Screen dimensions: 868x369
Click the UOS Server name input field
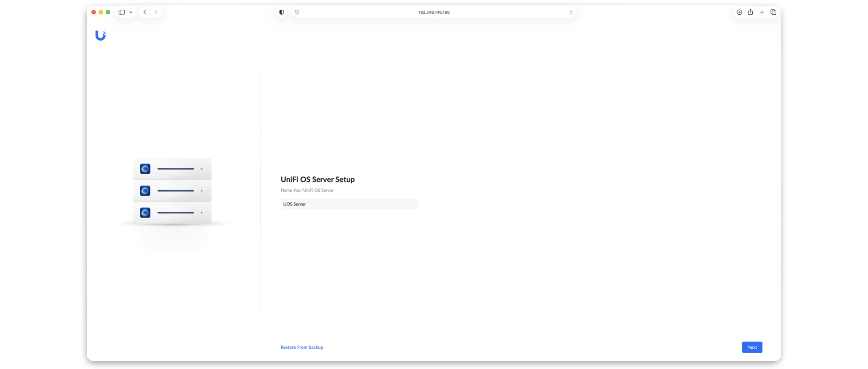click(x=349, y=204)
